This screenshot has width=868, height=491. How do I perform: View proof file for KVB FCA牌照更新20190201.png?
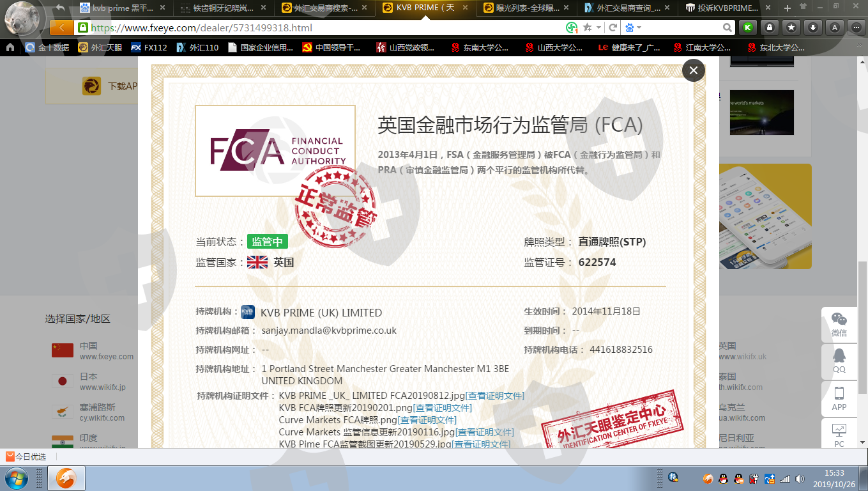442,408
